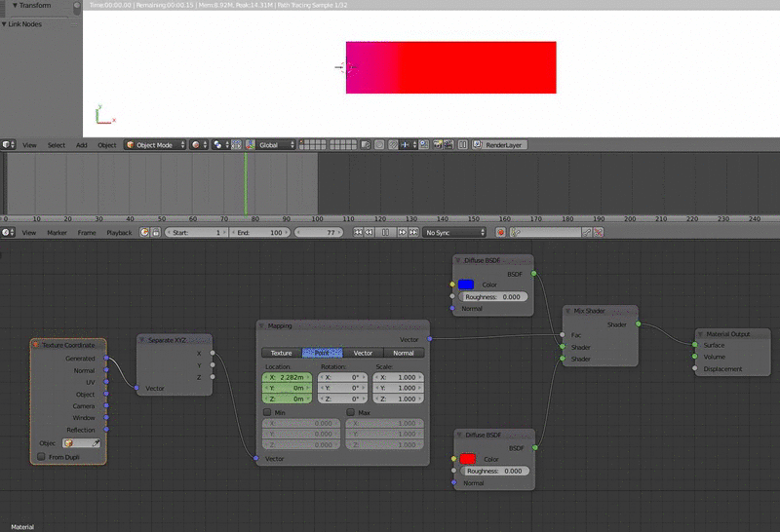
Task: Open the Global orientation dropdown
Action: pyautogui.click(x=277, y=144)
